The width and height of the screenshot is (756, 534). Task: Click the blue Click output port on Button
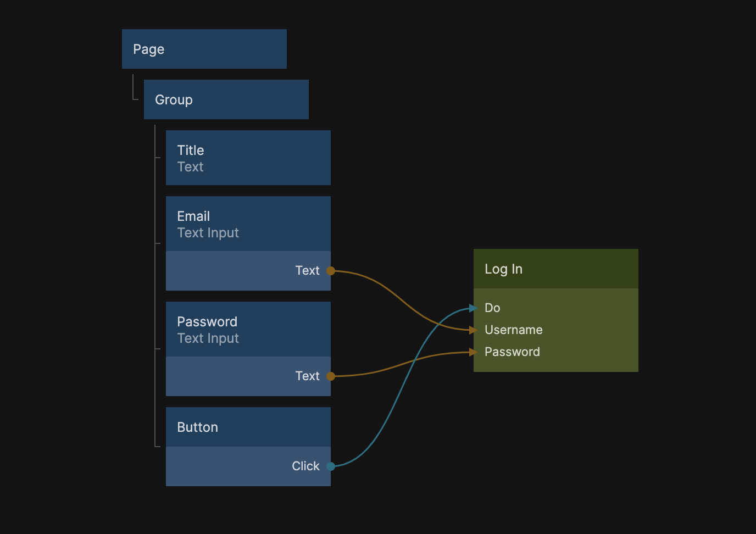331,466
